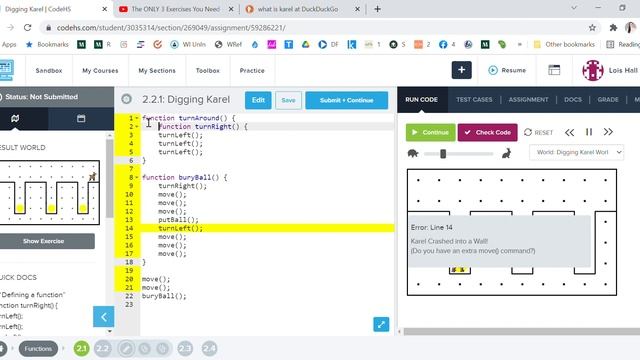Viewport: 640px width, 360px height.
Task: Click the Resume play icon
Action: (493, 70)
